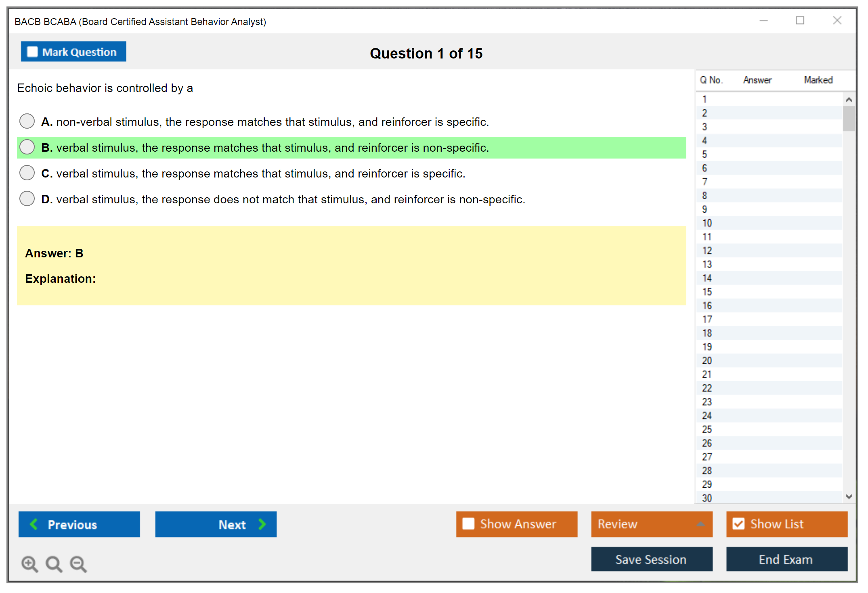Minimize the exam window
The image size is (868, 593).
(x=763, y=21)
